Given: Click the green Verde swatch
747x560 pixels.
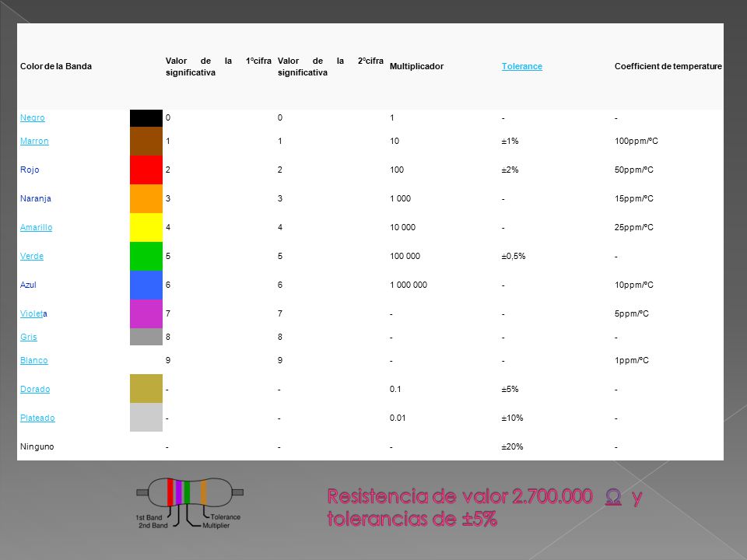Looking at the screenshot, I should pyautogui.click(x=146, y=256).
